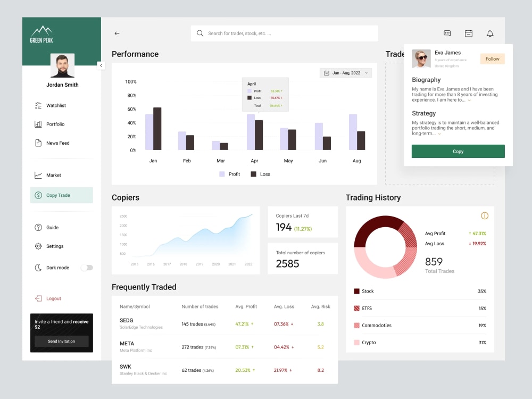Click Eva James profile photo

click(x=421, y=59)
